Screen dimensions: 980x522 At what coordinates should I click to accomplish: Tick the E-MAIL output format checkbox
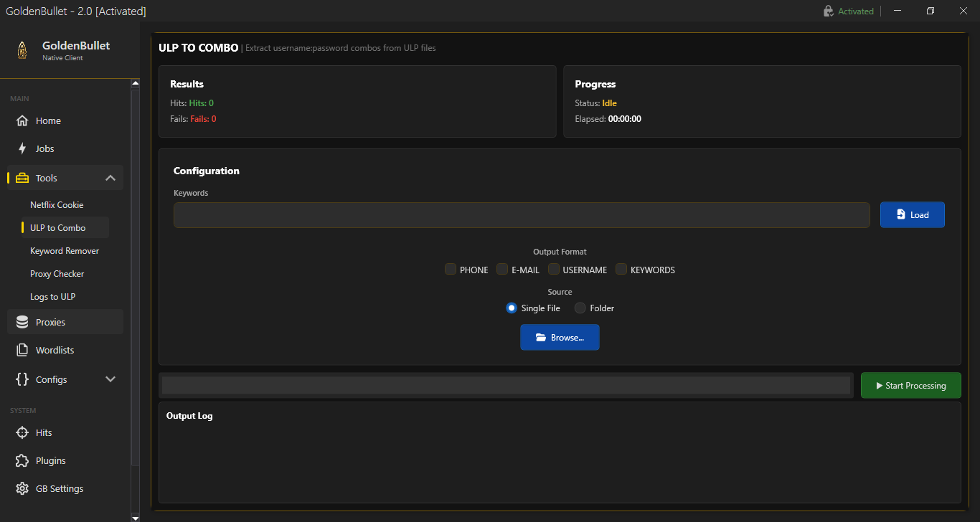click(502, 269)
